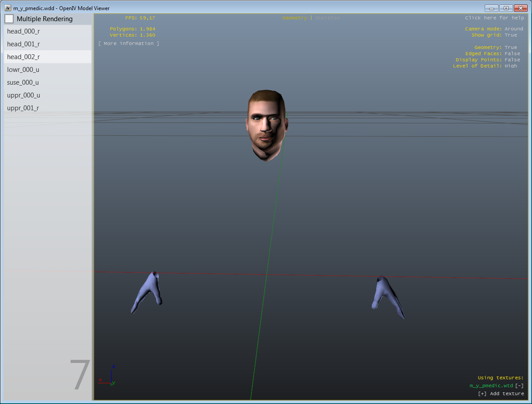Switch to the Skeleton view tab
The height and width of the screenshot is (404, 532).
click(x=327, y=18)
